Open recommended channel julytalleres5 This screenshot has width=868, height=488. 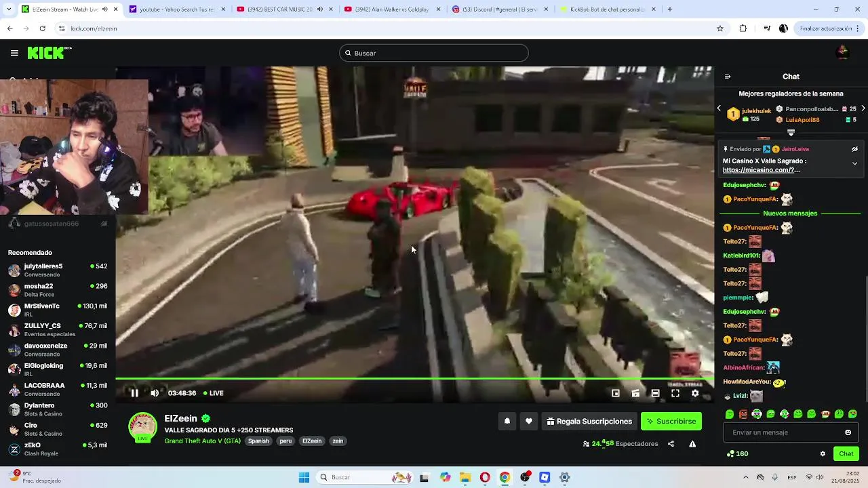58,270
